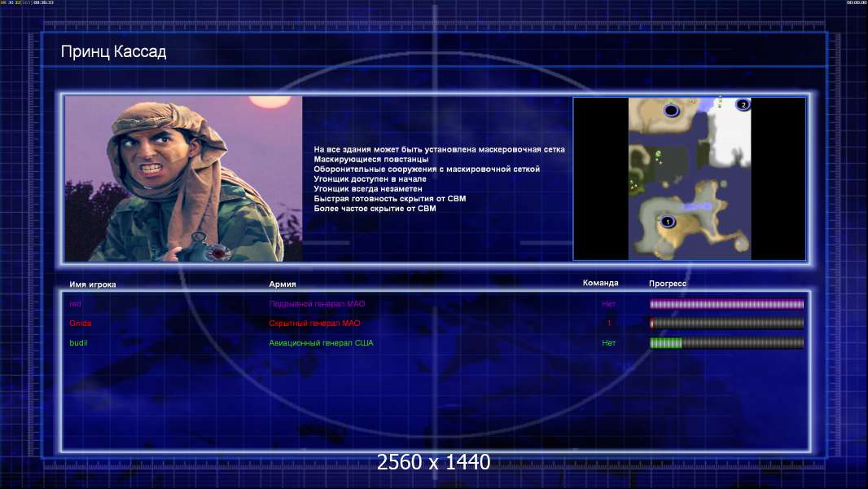This screenshot has height=489, width=868.
Task: Click the Prince Kassad general portrait
Action: 184,178
